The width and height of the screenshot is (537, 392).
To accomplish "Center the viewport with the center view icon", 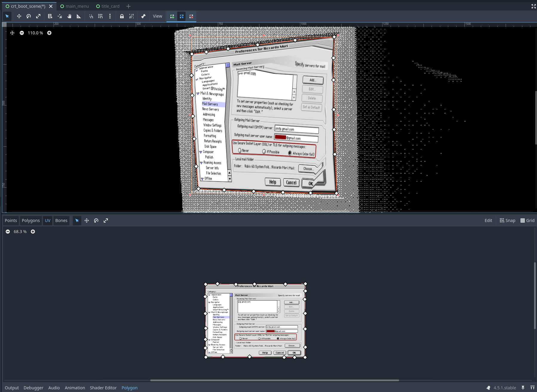I will (x=12, y=33).
